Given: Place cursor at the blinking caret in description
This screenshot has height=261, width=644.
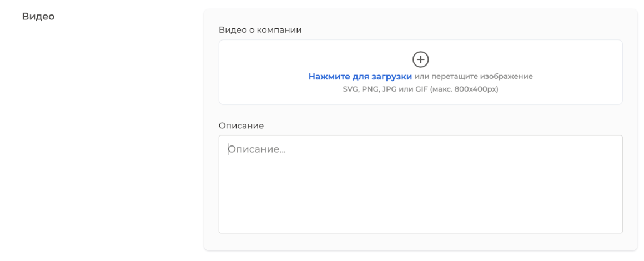Looking at the screenshot, I should 228,149.
